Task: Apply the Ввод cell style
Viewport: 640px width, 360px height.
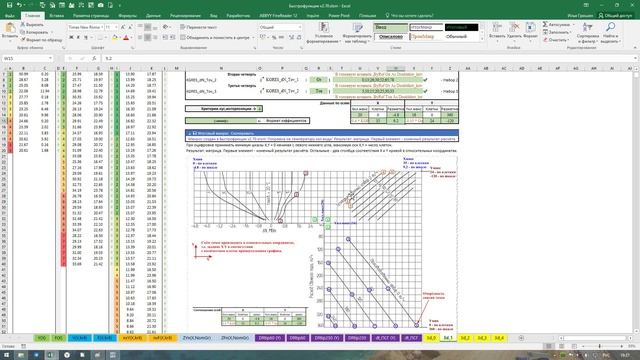Action: pos(391,27)
